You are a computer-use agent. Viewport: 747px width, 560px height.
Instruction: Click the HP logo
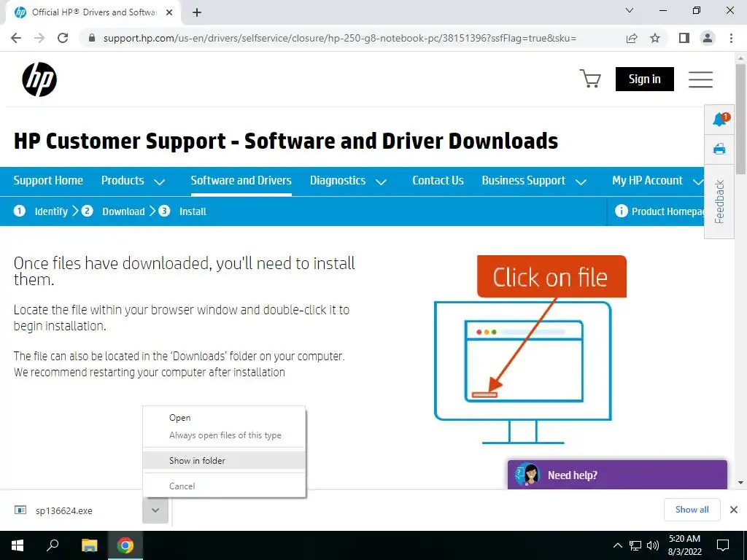coord(39,79)
